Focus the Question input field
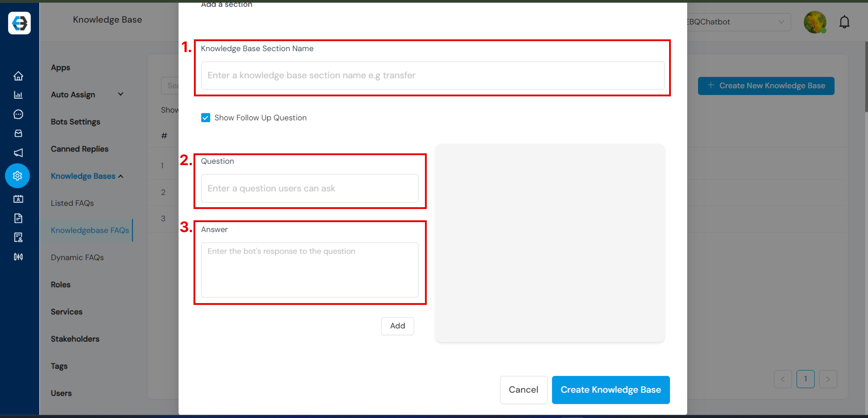 (x=310, y=188)
